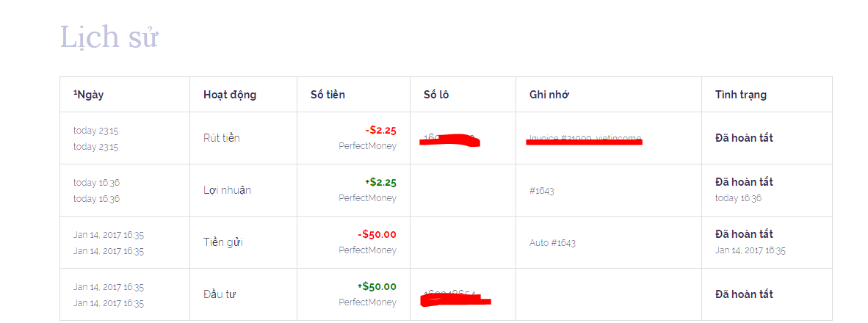
Task: Select the +$50.00 investment amount
Action: (377, 286)
